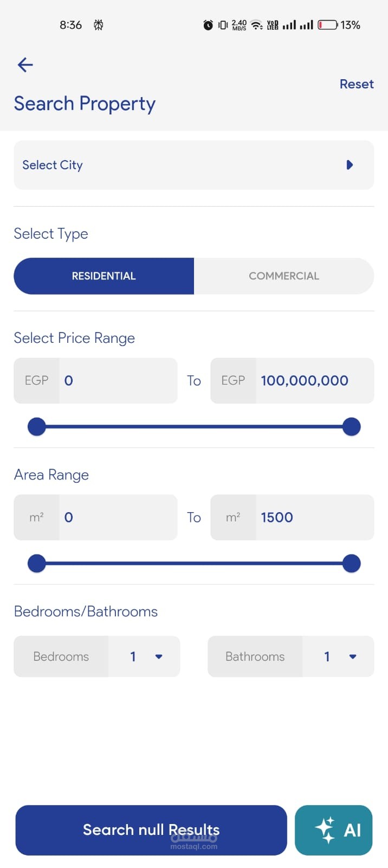Tap the battery indicator icon
388x868 pixels.
pos(327,25)
